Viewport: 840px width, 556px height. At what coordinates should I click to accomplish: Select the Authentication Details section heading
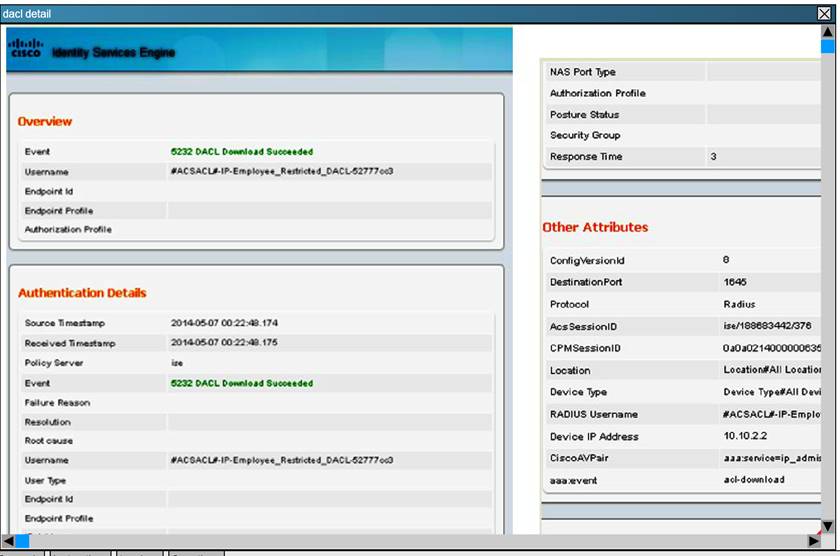point(82,293)
